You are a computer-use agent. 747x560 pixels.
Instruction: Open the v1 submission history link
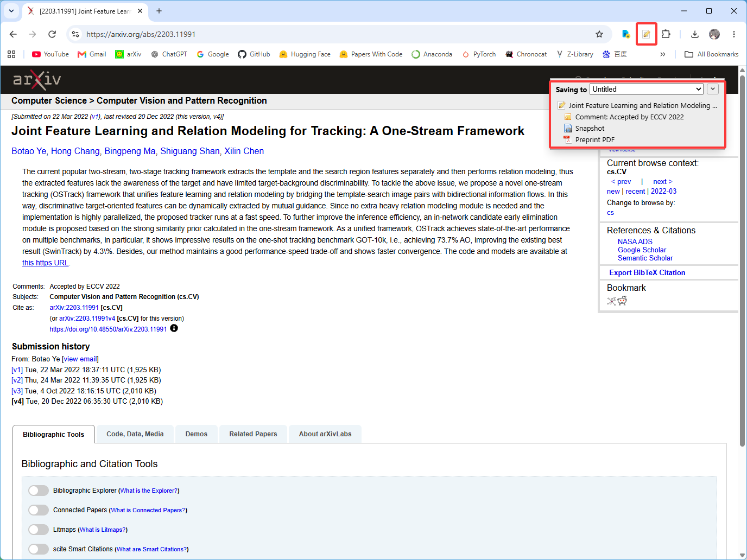coord(17,370)
